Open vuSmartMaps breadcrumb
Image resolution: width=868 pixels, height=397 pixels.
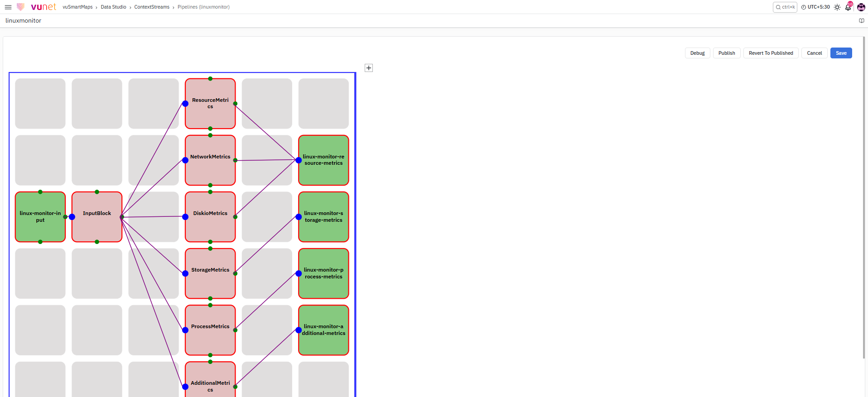pos(77,7)
